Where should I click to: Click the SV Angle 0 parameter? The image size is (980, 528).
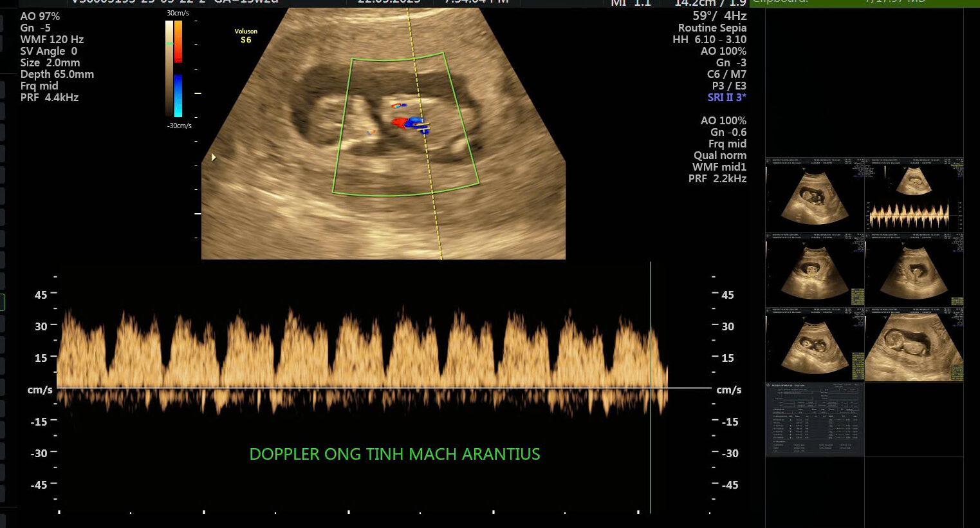49,51
